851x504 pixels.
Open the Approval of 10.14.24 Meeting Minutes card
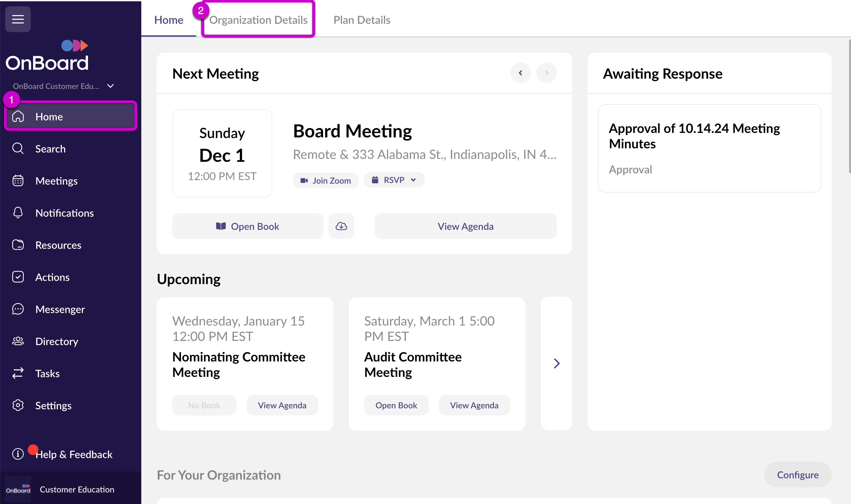[x=709, y=148]
